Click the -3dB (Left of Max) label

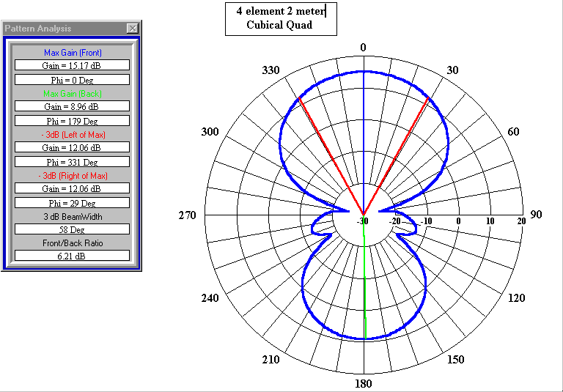pos(72,135)
